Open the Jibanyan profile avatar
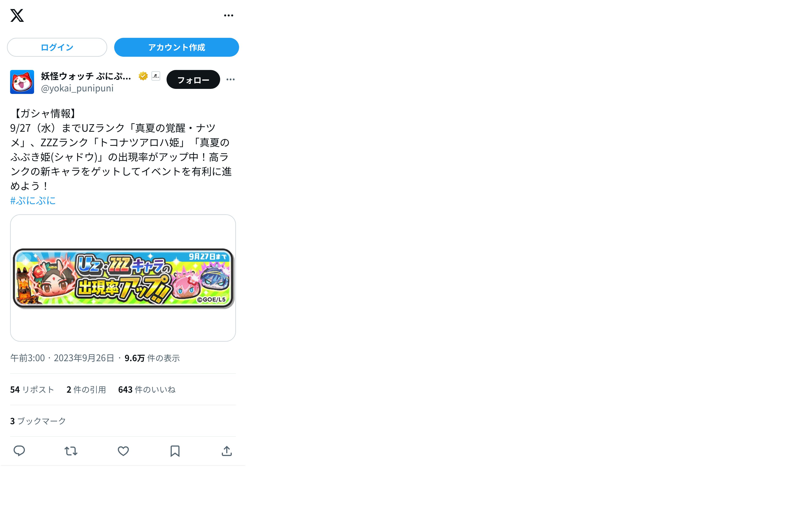Viewport: 810px width, 532px height. [22, 82]
